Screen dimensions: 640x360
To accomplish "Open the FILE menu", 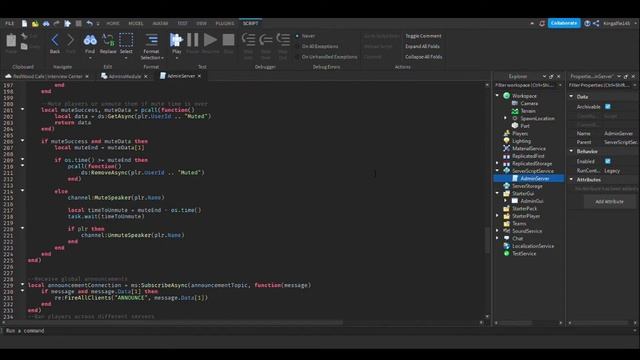I will click(x=9, y=24).
